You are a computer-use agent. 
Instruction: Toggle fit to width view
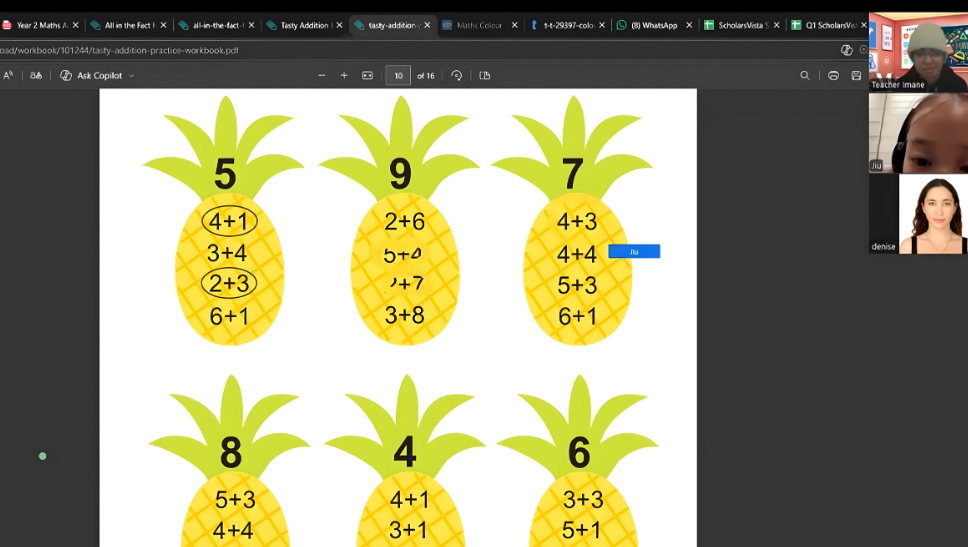[367, 76]
